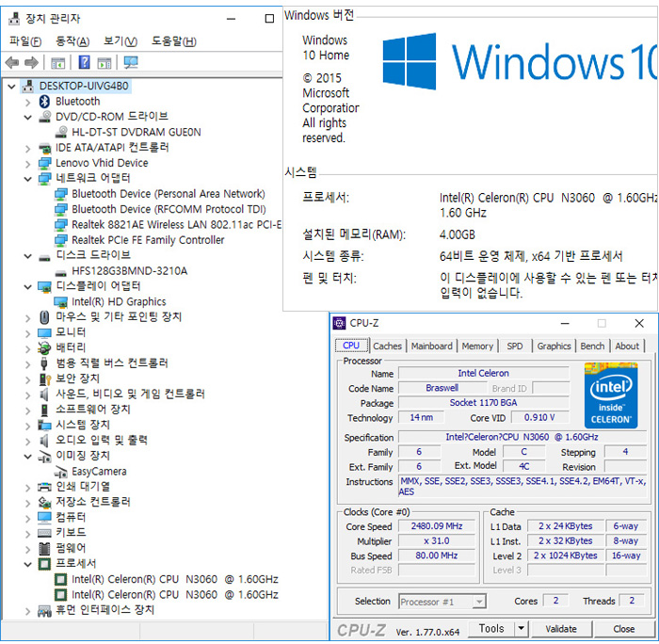Click the processor icon beside 프로세서
The image size is (659, 644).
pos(44,564)
